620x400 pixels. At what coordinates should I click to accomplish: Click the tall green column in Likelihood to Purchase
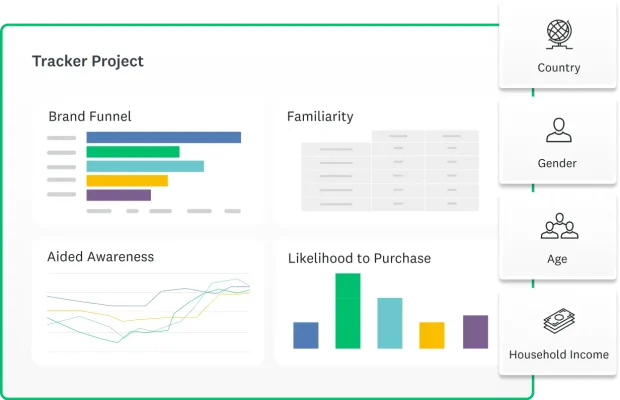point(348,311)
